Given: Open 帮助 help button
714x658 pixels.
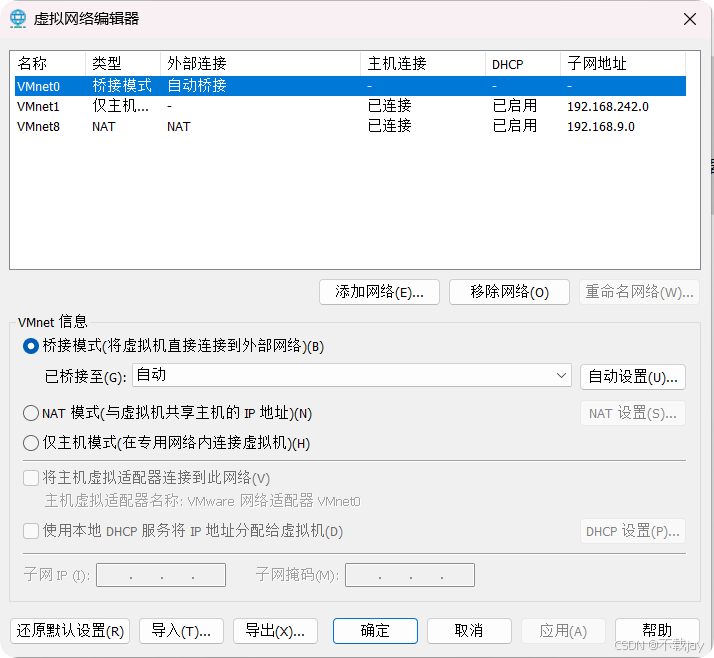Looking at the screenshot, I should (x=657, y=631).
